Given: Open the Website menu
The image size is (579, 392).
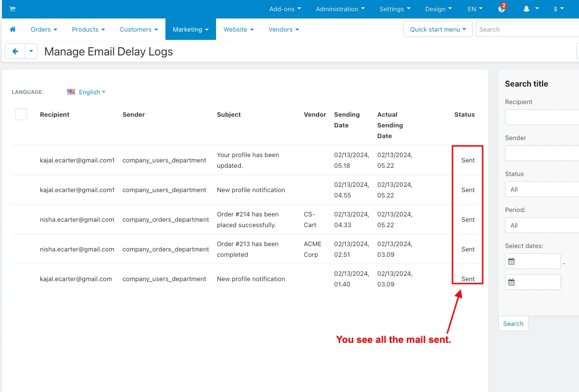Looking at the screenshot, I should tap(238, 29).
